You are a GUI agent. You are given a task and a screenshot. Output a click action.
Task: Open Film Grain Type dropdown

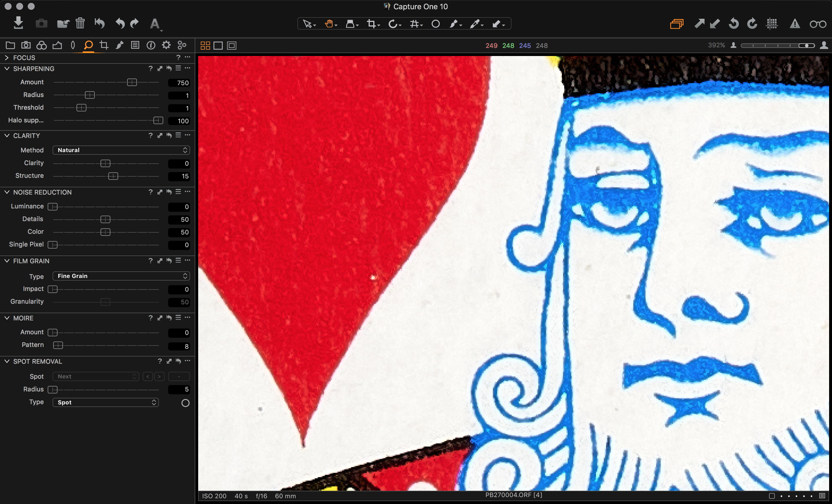point(121,276)
